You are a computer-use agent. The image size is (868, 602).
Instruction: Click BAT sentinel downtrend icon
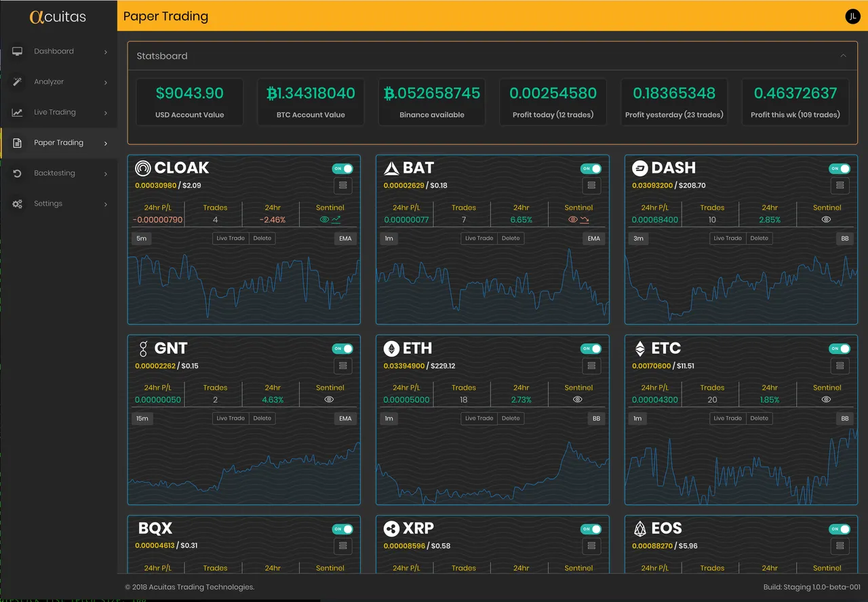pyautogui.click(x=585, y=220)
